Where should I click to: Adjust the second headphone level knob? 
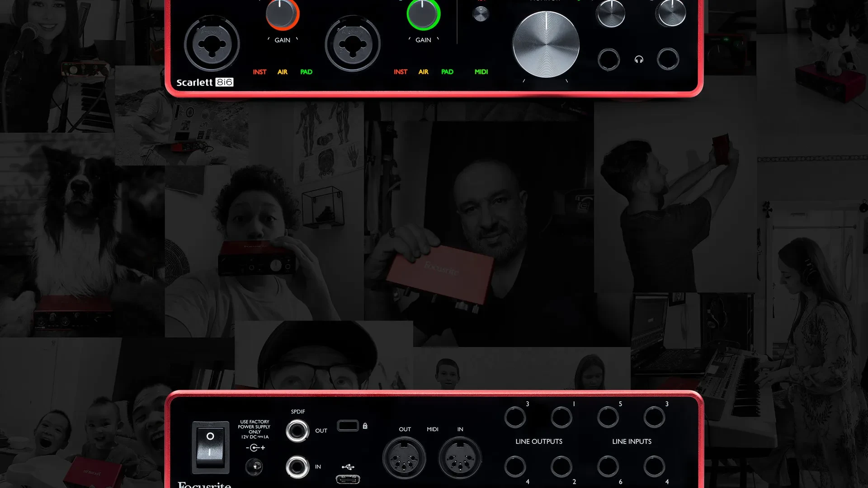coord(671,13)
